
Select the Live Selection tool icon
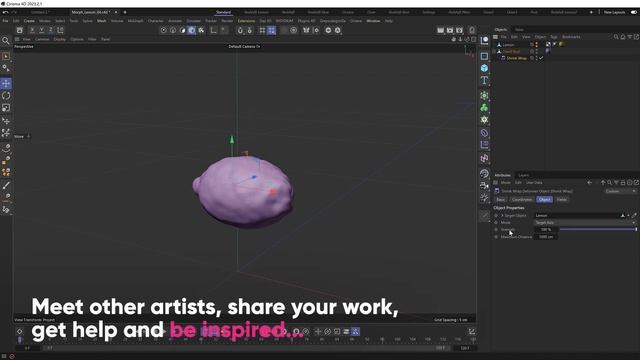pyautogui.click(x=6, y=56)
